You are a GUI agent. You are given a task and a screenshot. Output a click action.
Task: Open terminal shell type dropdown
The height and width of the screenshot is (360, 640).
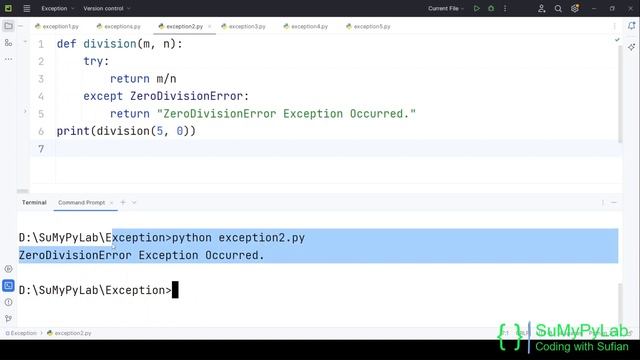point(134,202)
